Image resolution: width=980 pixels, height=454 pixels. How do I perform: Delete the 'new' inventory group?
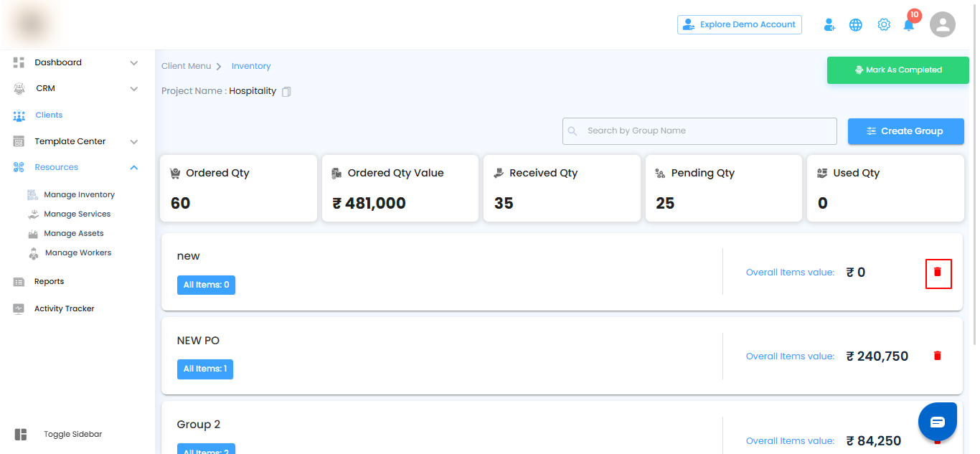938,273
